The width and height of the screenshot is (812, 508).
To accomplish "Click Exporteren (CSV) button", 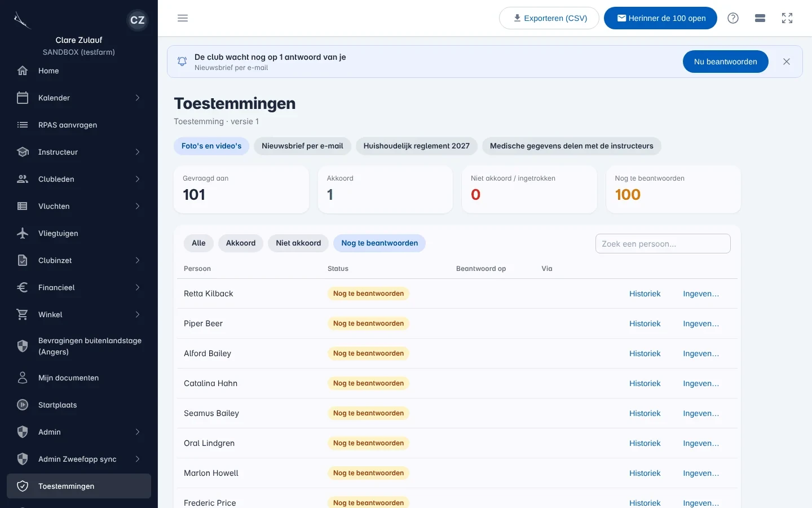I will [549, 18].
